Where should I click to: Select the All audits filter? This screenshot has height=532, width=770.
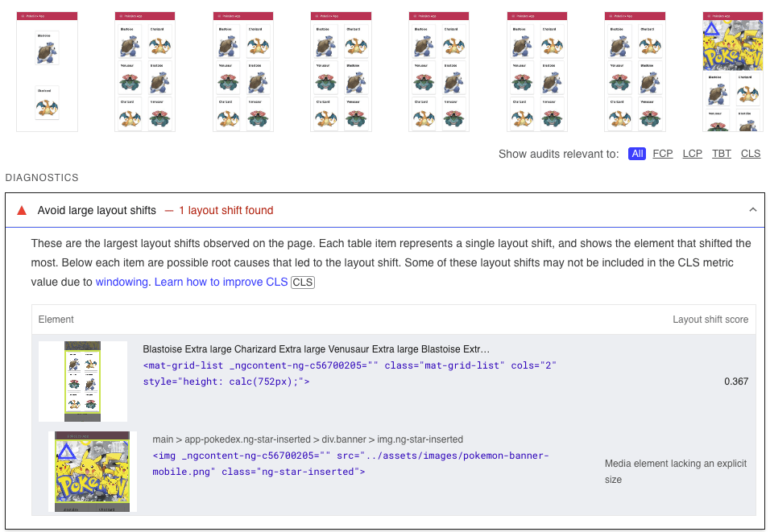point(637,154)
